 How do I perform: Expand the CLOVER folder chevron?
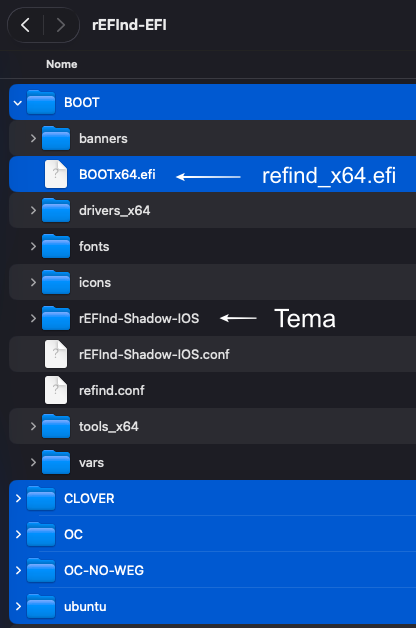(x=18, y=498)
